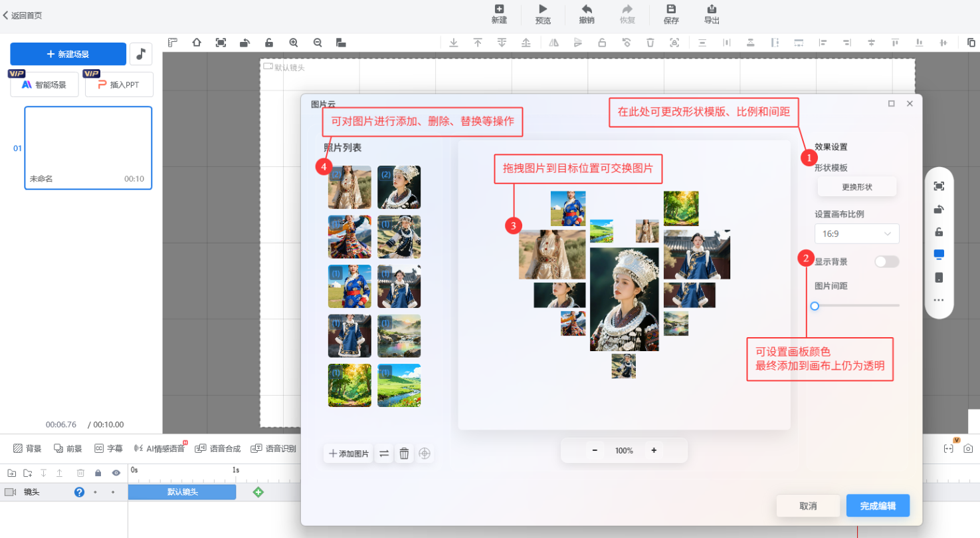Toggle the 显示背景 switch
Image resolution: width=980 pixels, height=538 pixels.
pos(886,261)
